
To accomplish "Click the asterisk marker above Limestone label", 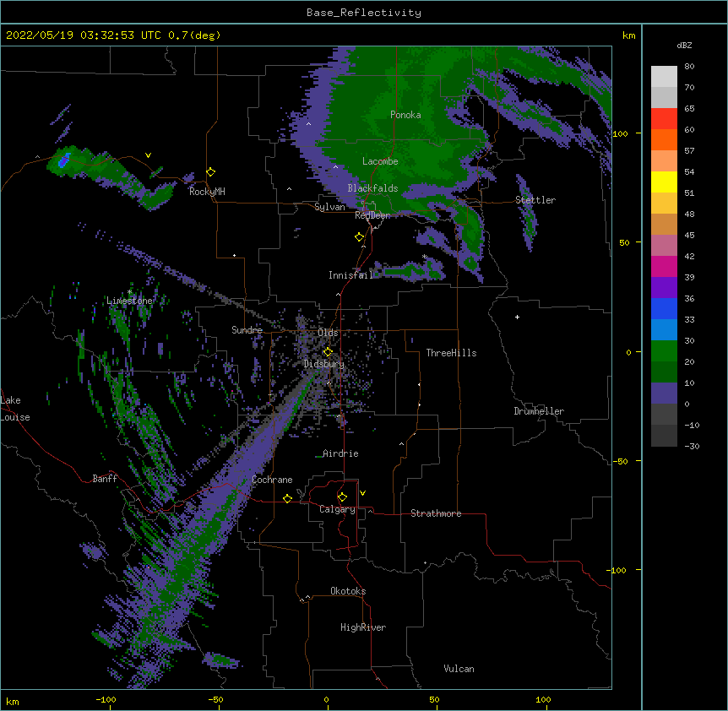I will click(129, 292).
